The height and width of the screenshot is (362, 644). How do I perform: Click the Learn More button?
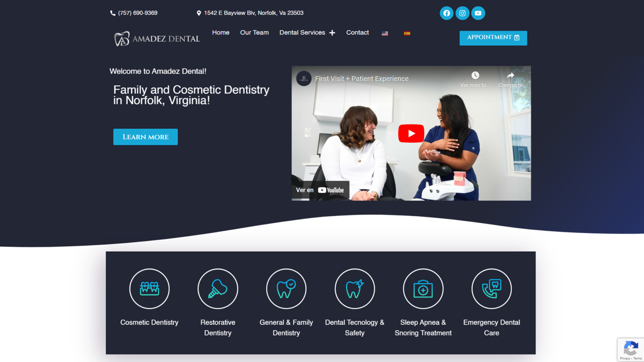(145, 137)
